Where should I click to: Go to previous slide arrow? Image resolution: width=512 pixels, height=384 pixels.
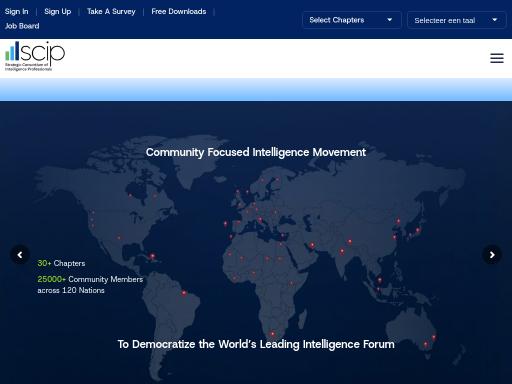click(x=20, y=255)
